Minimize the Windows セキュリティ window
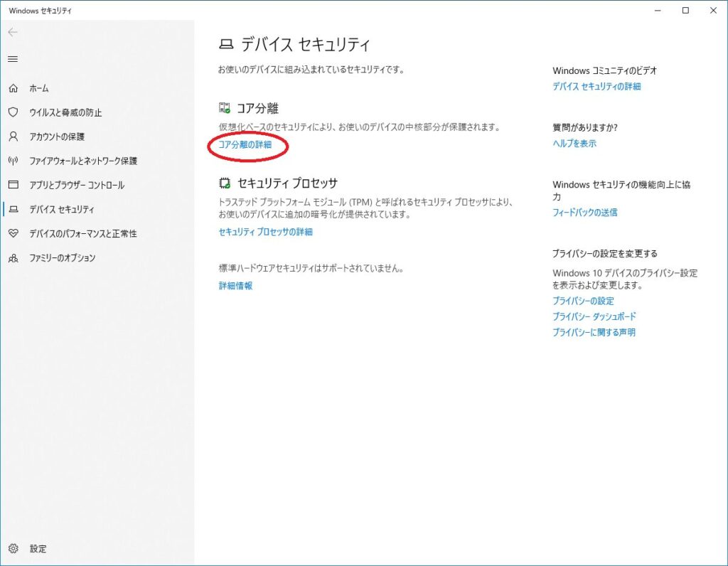The image size is (728, 566). pyautogui.click(x=658, y=10)
